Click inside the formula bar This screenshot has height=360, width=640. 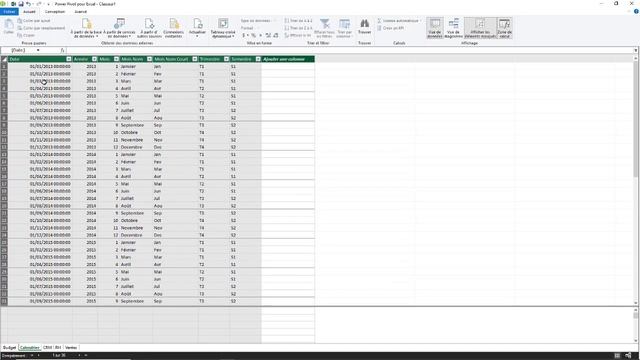tap(350, 50)
